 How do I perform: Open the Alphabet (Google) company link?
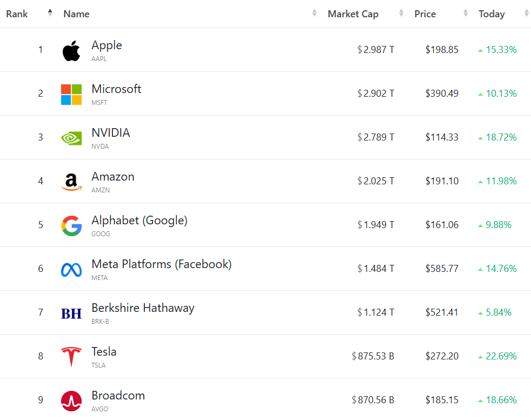[139, 221]
